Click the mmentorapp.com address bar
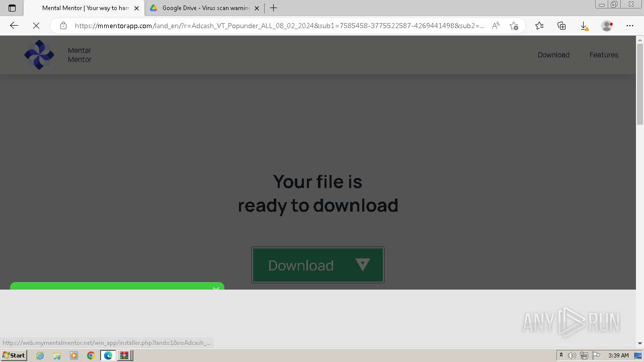Image resolution: width=644 pixels, height=362 pixels. point(279,26)
